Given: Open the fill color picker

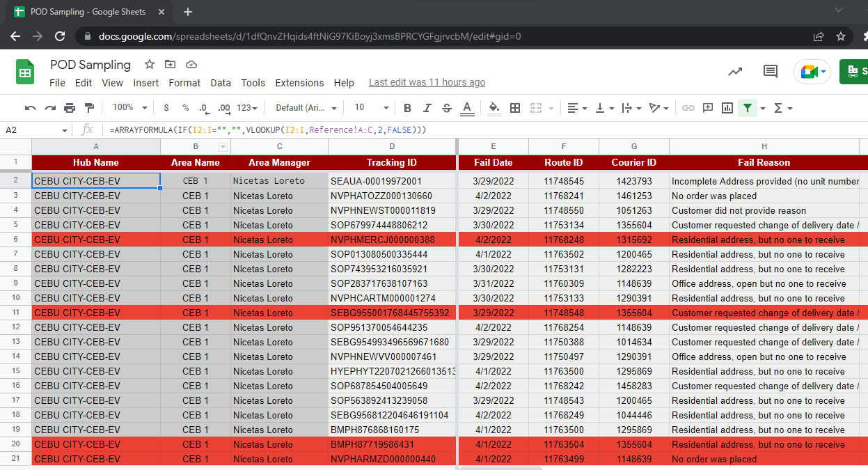Looking at the screenshot, I should (494, 108).
